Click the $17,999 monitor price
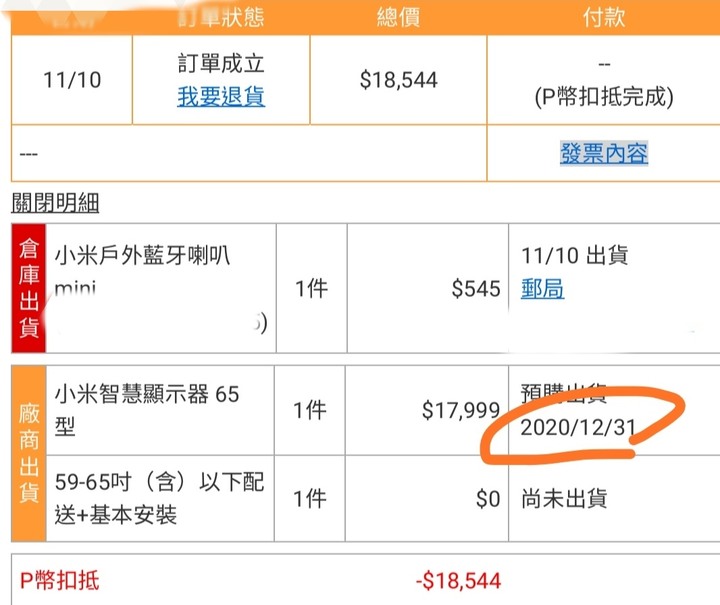Image resolution: width=720 pixels, height=605 pixels. pos(461,410)
